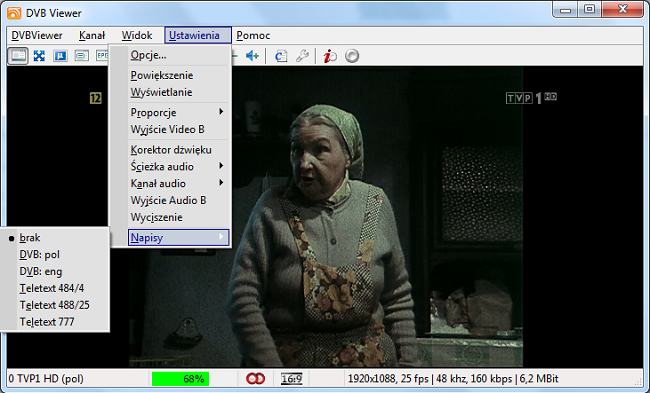The width and height of the screenshot is (650, 393).
Task: Toggle Wyciszenie (mute)
Action: (x=179, y=217)
